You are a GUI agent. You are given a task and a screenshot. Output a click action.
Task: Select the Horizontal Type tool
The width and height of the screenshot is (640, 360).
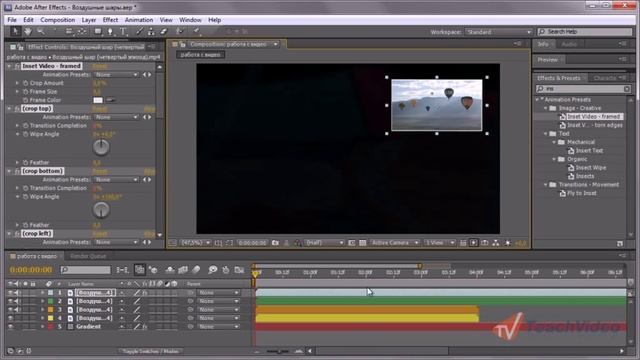[x=123, y=31]
